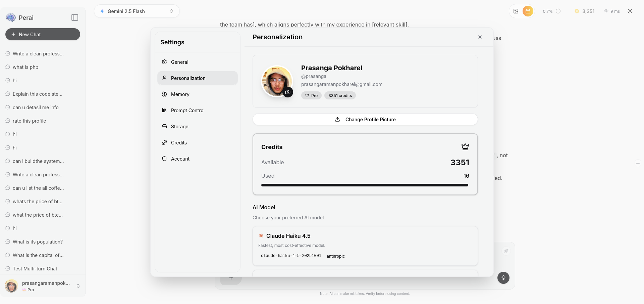This screenshot has width=644, height=304.
Task: Click the Available credits value 3351
Action: click(x=460, y=163)
